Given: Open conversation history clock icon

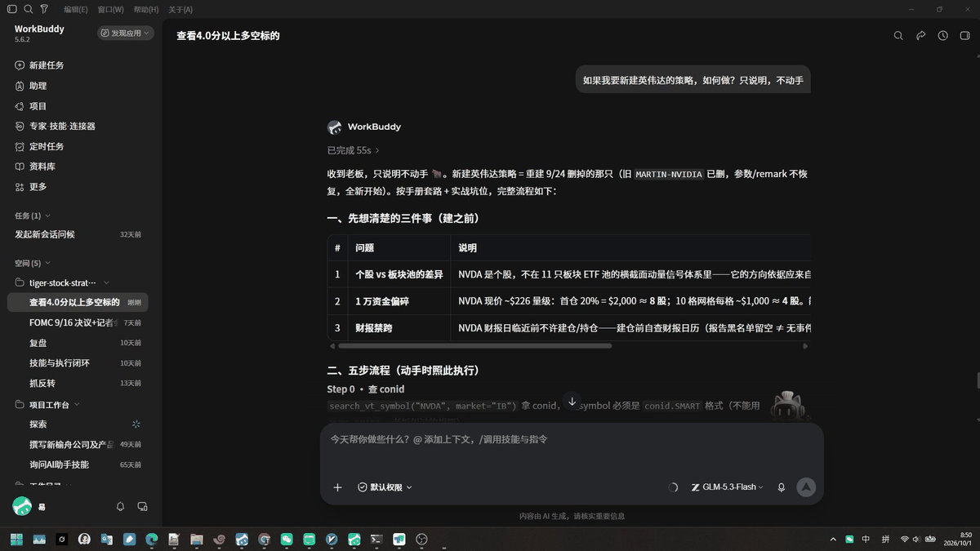Looking at the screenshot, I should (942, 36).
